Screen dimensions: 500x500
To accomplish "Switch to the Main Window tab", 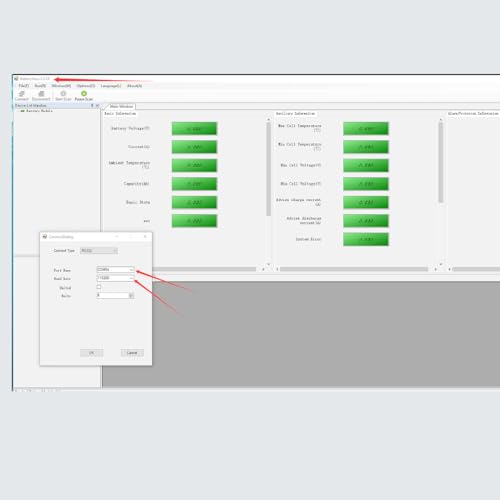I will point(121,106).
